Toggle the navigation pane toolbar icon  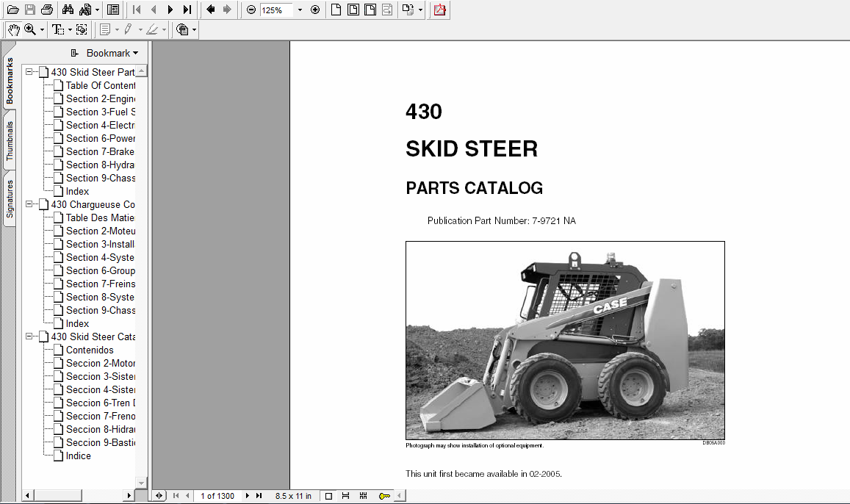(x=113, y=10)
